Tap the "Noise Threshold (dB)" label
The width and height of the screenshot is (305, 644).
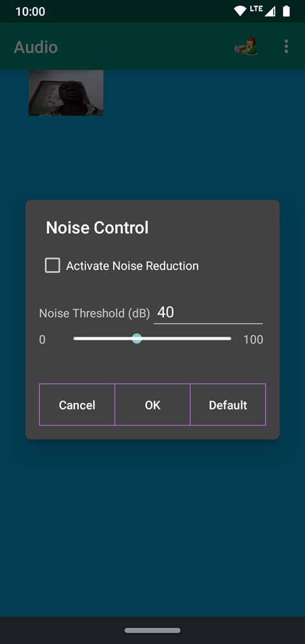coord(95,313)
